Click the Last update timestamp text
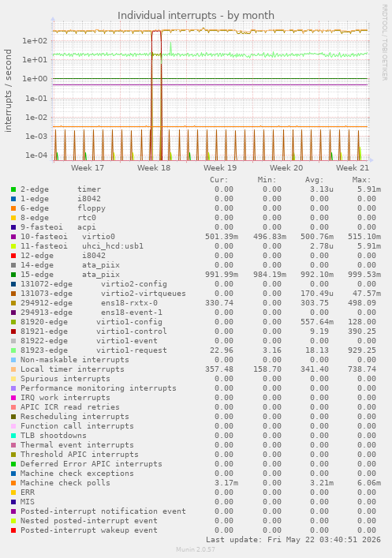Image resolution: width=392 pixels, height=558 pixels. (x=293, y=540)
